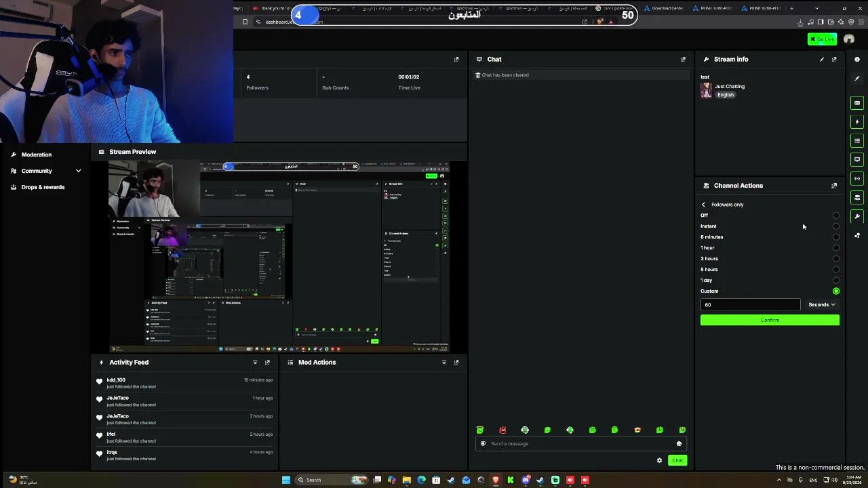Screen dimensions: 868x488
Task: Focus the custom duration input field
Action: coord(750,305)
